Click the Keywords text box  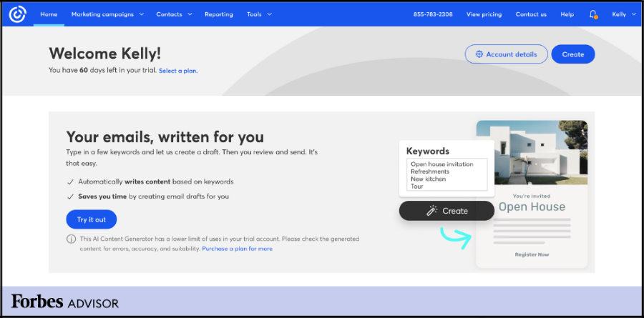click(x=447, y=174)
